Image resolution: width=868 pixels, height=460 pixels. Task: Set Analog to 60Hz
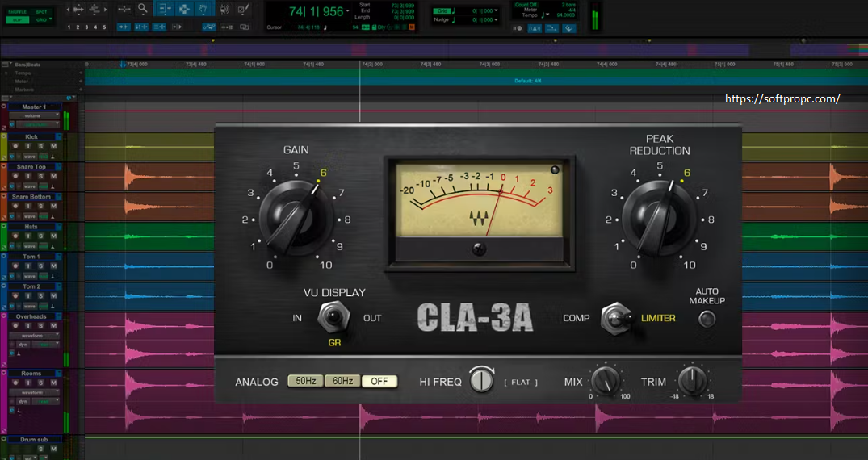tap(342, 381)
